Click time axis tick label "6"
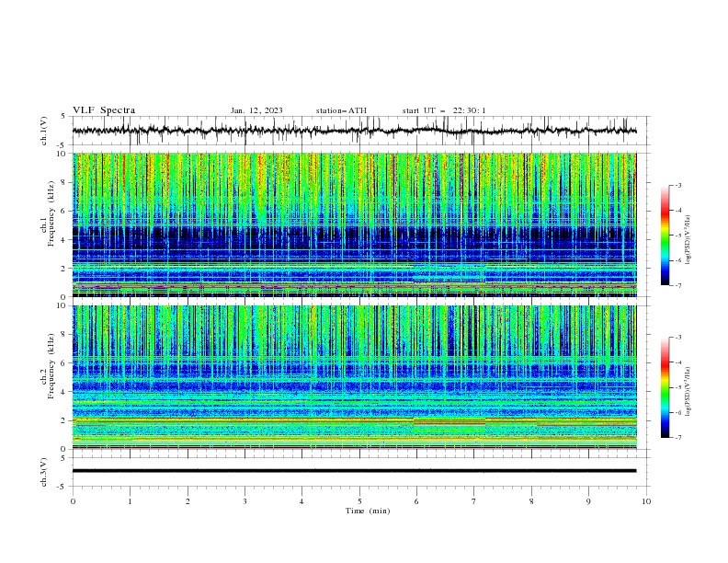The height and width of the screenshot is (563, 728). point(416,501)
